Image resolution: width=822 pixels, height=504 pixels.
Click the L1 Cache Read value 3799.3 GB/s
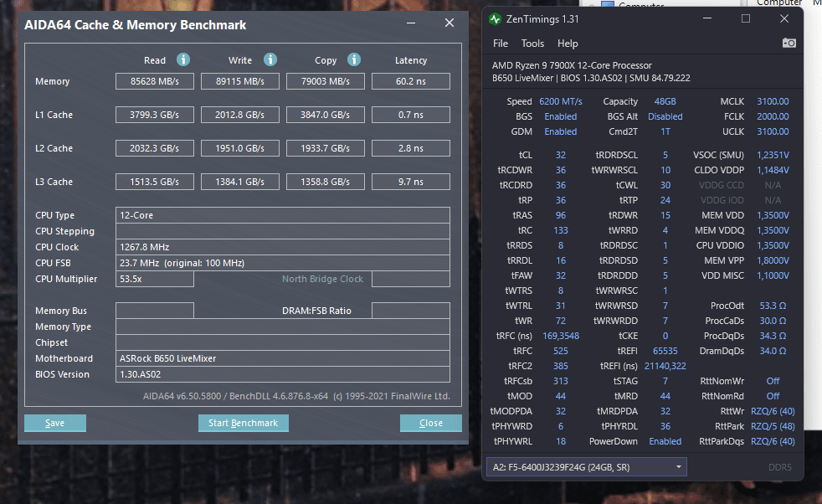pyautogui.click(x=155, y=115)
